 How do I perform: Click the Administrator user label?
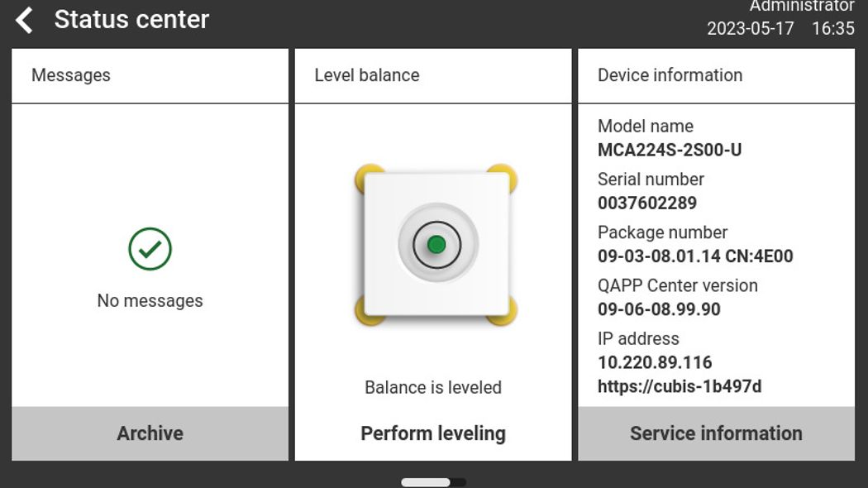[x=801, y=7]
